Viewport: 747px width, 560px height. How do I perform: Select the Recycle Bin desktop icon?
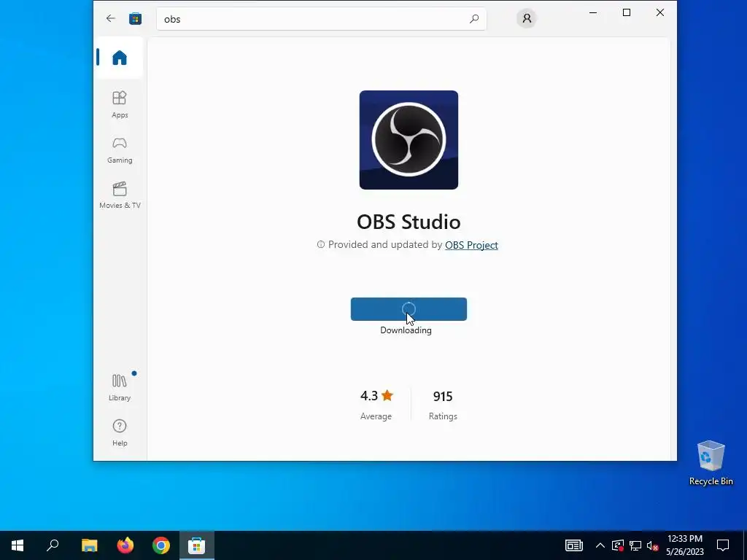click(x=711, y=463)
